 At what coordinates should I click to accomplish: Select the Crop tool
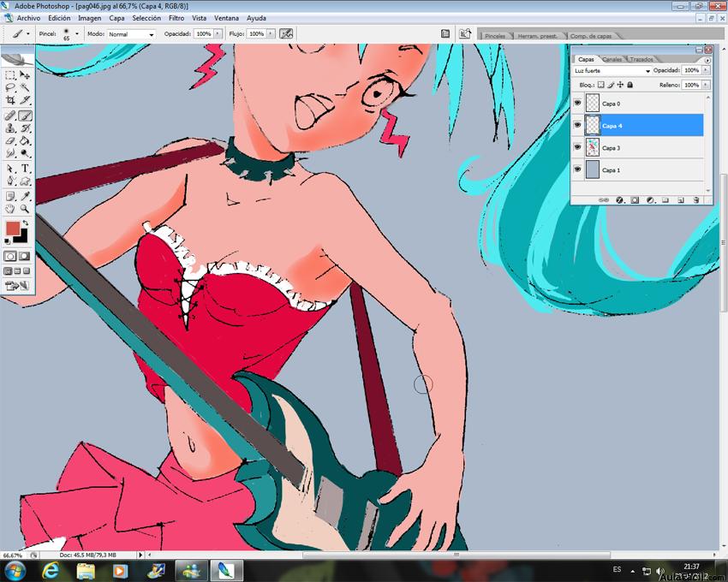tap(10, 100)
